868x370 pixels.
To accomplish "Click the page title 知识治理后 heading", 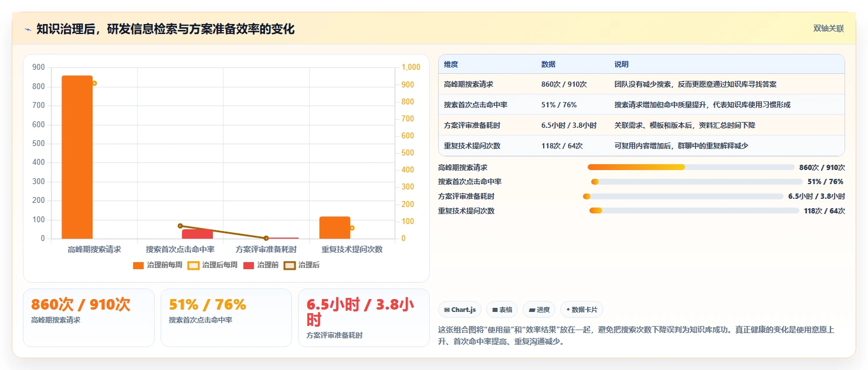I will [165, 29].
